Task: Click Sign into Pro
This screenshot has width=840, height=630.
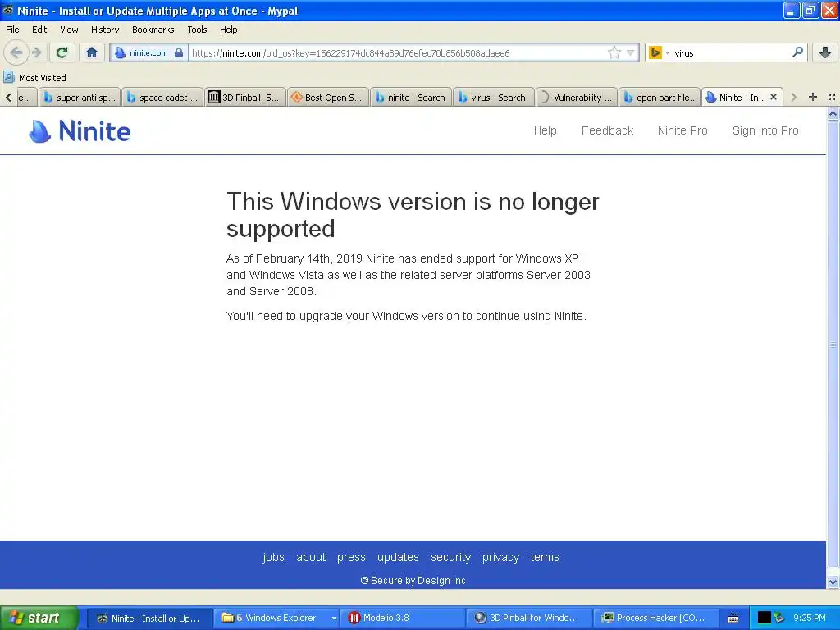Action: (x=765, y=130)
